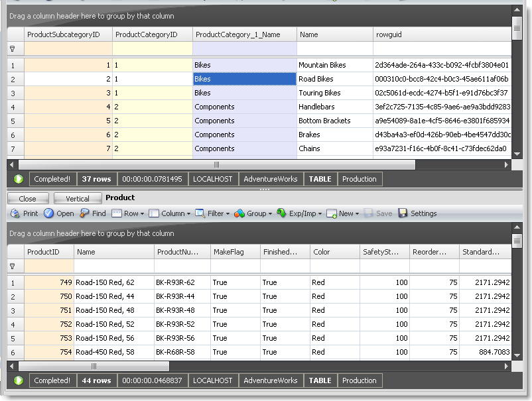532x401 pixels.
Task: Click the green status icon beside 44 rows
Action: pyautogui.click(x=19, y=380)
